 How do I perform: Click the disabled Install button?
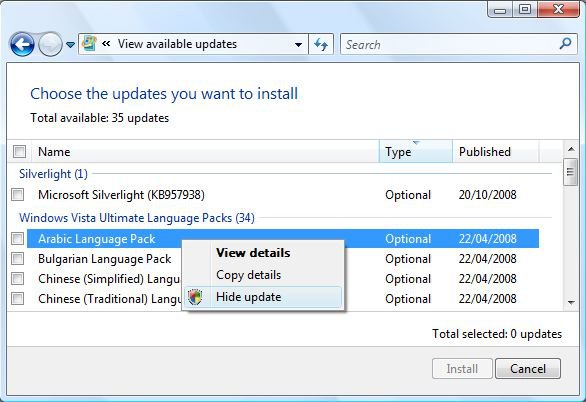(462, 369)
